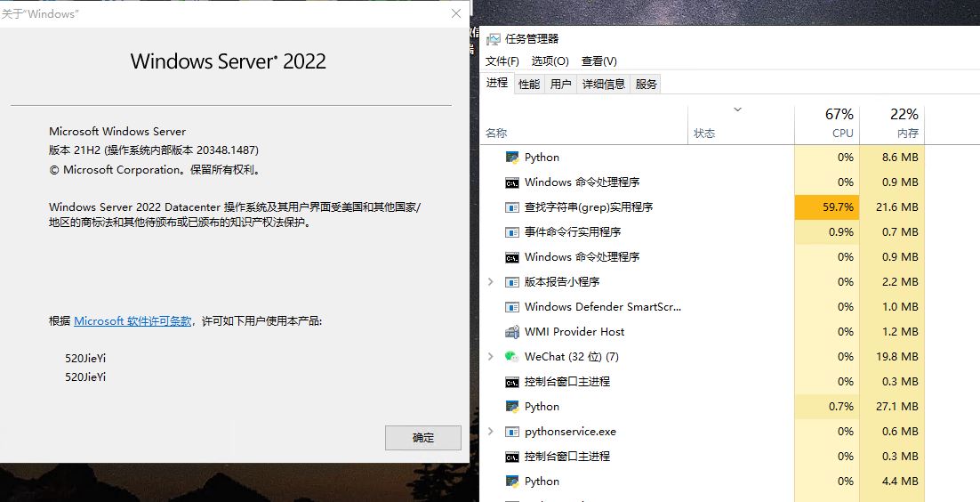
Task: Click the 27.1 MB memory cell
Action: [x=892, y=407]
